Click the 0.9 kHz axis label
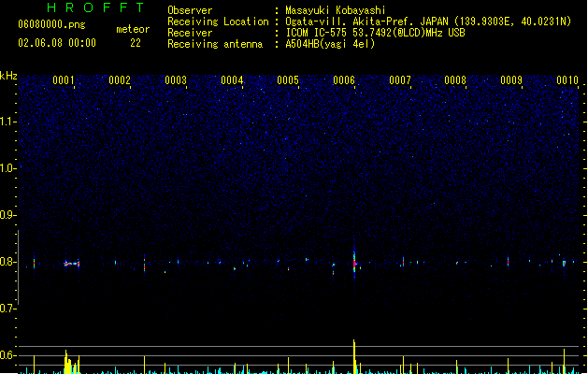Screen dimensions: 588x374 (8, 215)
